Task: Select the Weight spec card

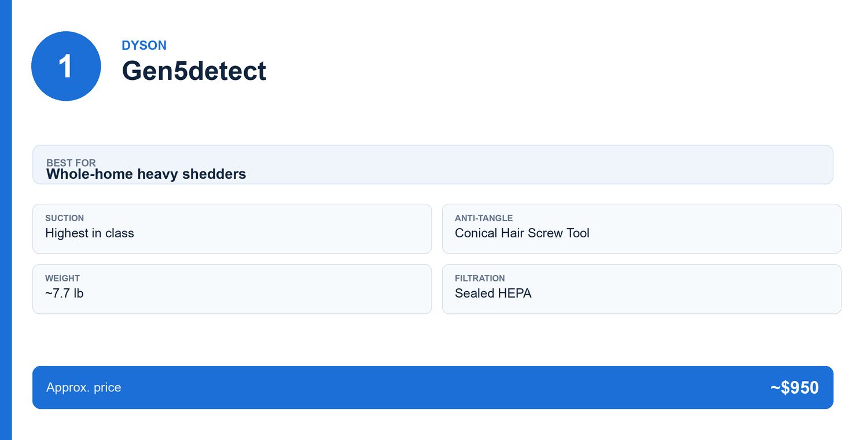Action: pyautogui.click(x=232, y=289)
